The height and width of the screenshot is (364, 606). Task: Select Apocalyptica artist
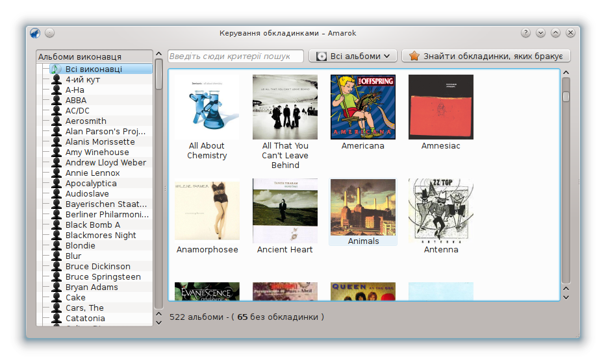(91, 184)
